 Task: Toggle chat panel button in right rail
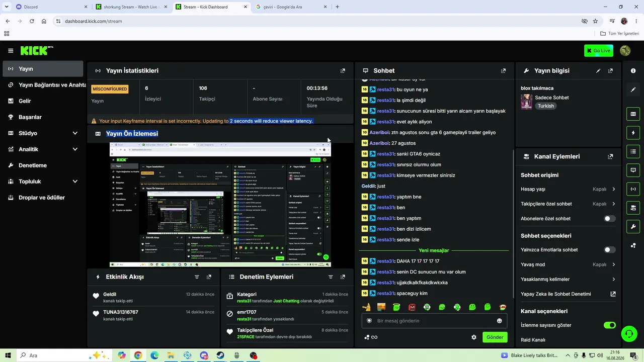tap(633, 170)
